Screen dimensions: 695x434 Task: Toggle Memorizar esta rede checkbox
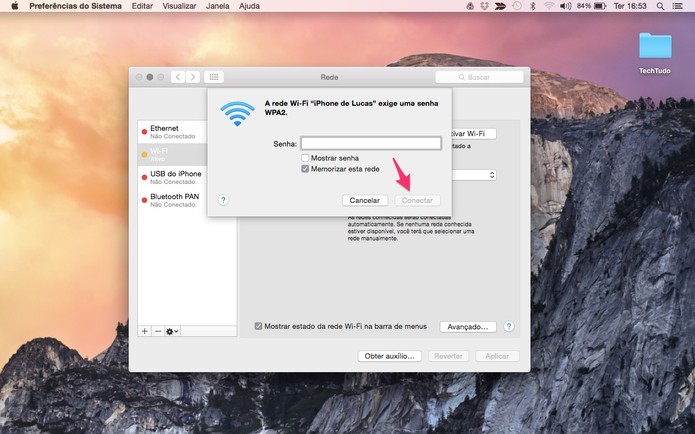[x=305, y=169]
